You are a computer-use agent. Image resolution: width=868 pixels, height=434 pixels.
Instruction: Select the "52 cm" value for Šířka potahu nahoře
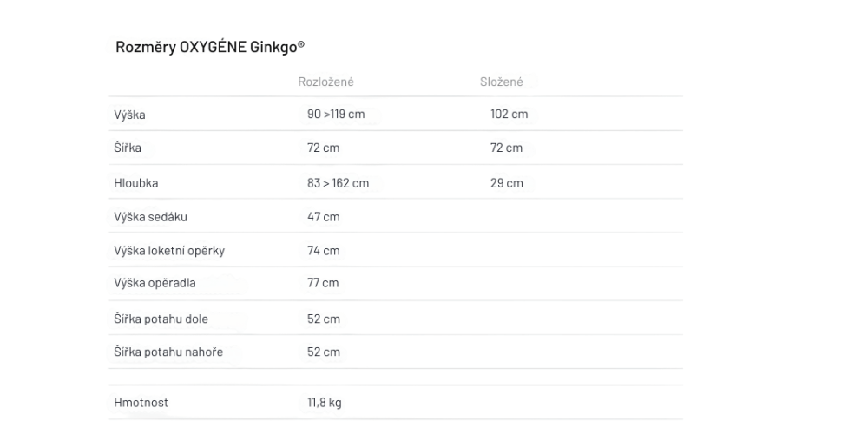pyautogui.click(x=323, y=352)
